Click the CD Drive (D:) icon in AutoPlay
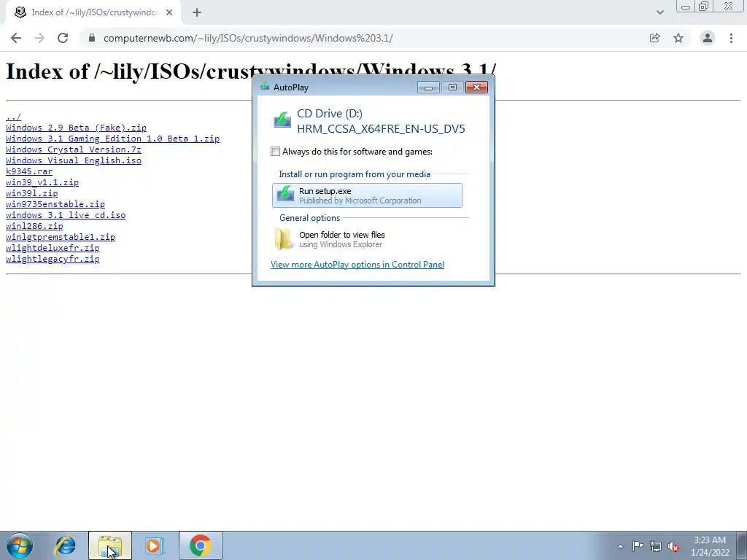 [x=282, y=120]
